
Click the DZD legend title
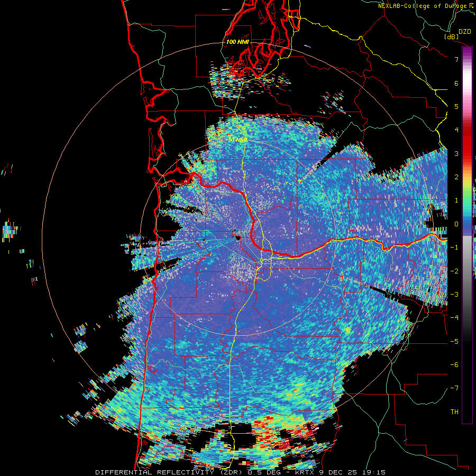point(464,32)
